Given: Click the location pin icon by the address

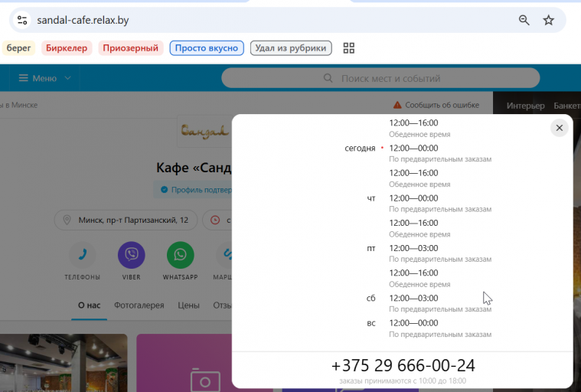Looking at the screenshot, I should coord(67,220).
